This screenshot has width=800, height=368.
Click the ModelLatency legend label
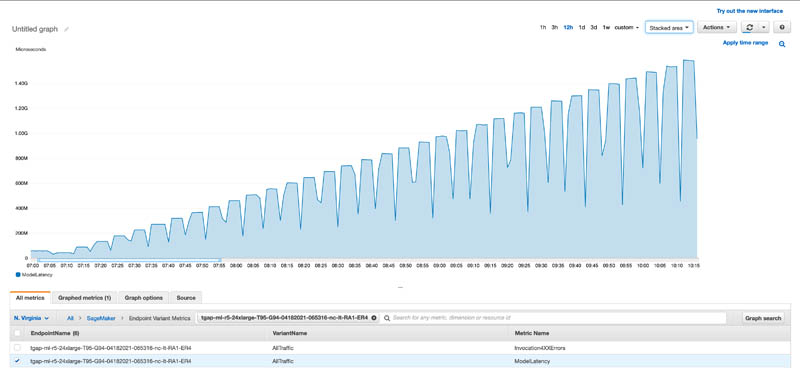(x=37, y=275)
